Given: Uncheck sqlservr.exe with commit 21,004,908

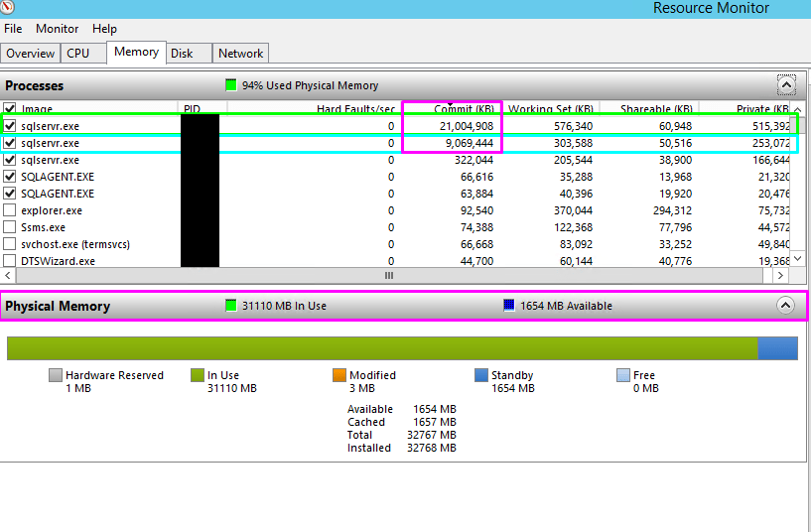Looking at the screenshot, I should (9, 126).
